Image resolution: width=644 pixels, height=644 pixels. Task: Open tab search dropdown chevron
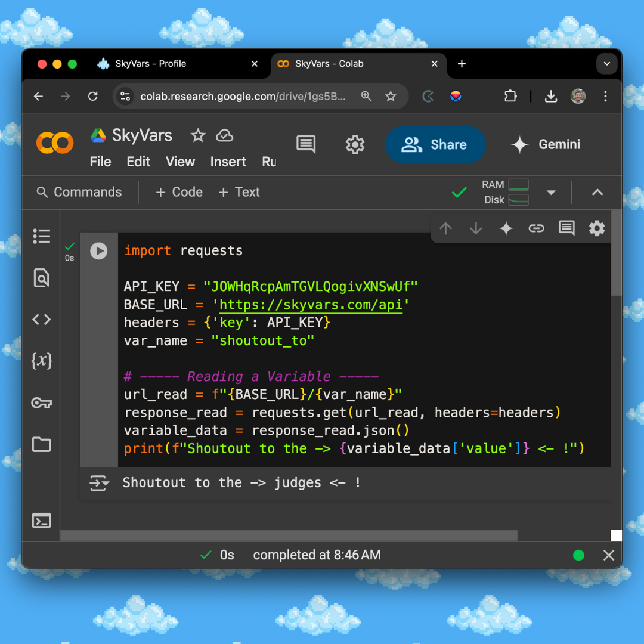(x=606, y=64)
